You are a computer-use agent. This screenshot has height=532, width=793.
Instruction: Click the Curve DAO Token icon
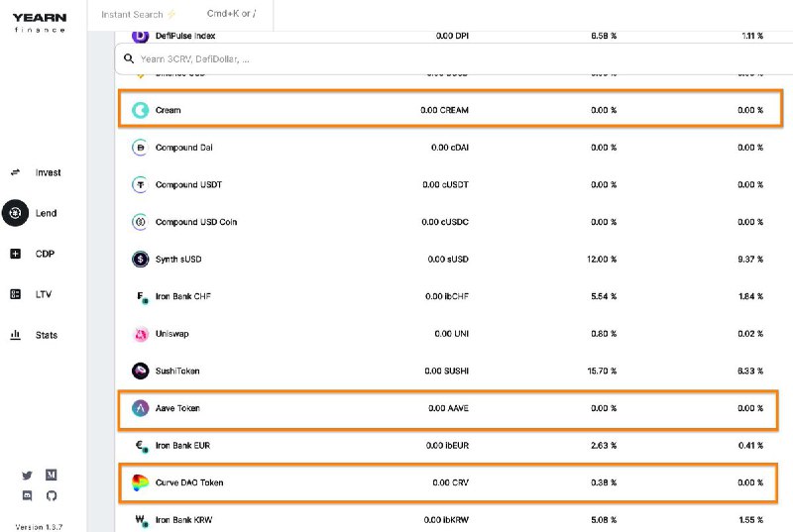(x=140, y=482)
